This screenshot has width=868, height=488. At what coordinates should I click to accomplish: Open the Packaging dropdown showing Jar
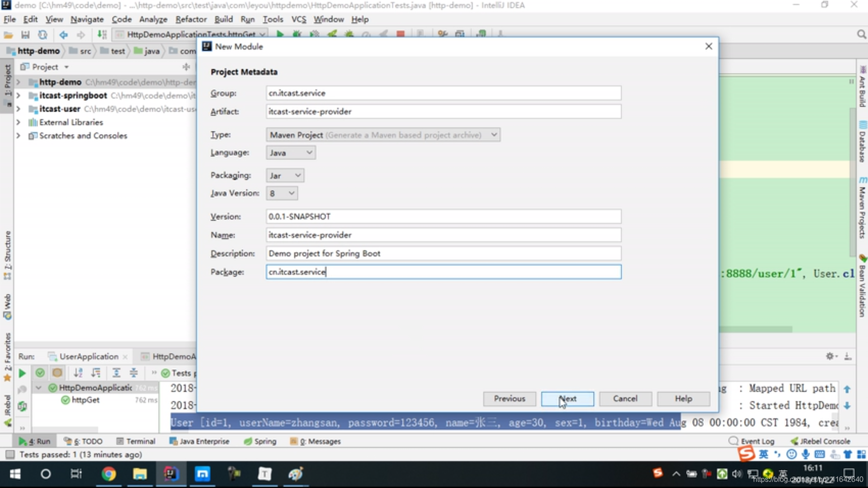click(x=285, y=175)
